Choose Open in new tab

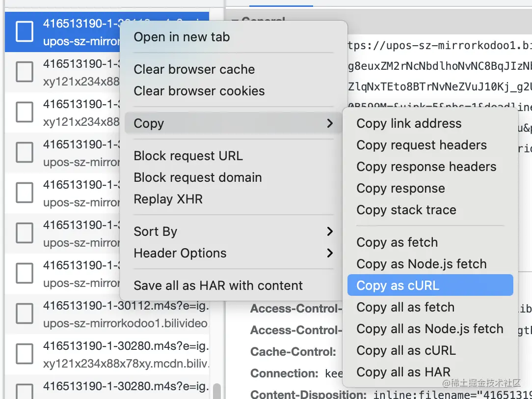(x=182, y=37)
